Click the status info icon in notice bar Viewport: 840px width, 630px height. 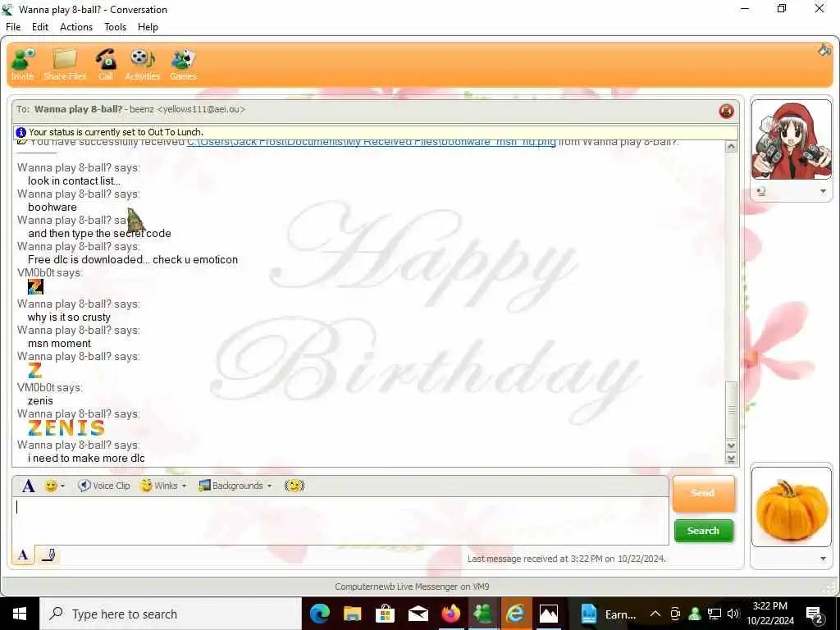(21, 132)
